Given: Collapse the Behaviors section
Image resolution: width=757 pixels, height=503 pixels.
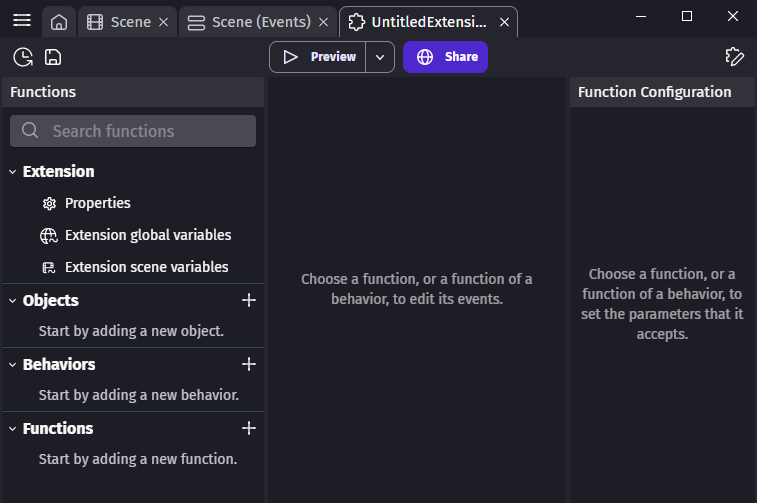Looking at the screenshot, I should (x=13, y=364).
